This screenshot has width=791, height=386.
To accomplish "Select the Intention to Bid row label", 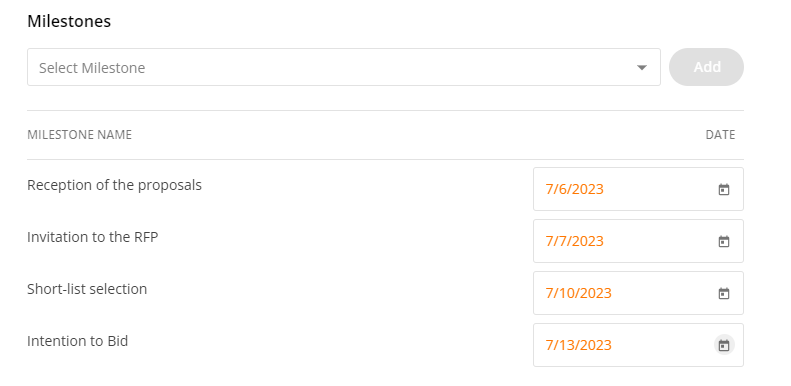I will coord(78,341).
